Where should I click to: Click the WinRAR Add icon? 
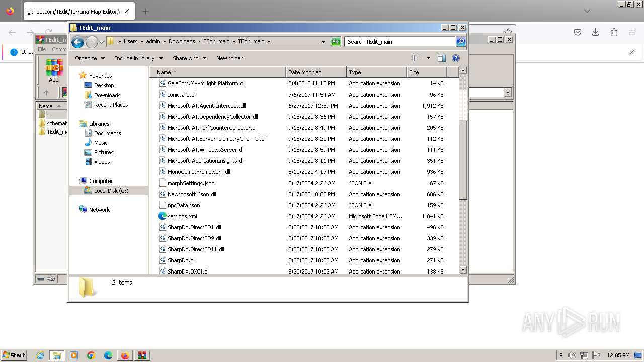tap(54, 70)
